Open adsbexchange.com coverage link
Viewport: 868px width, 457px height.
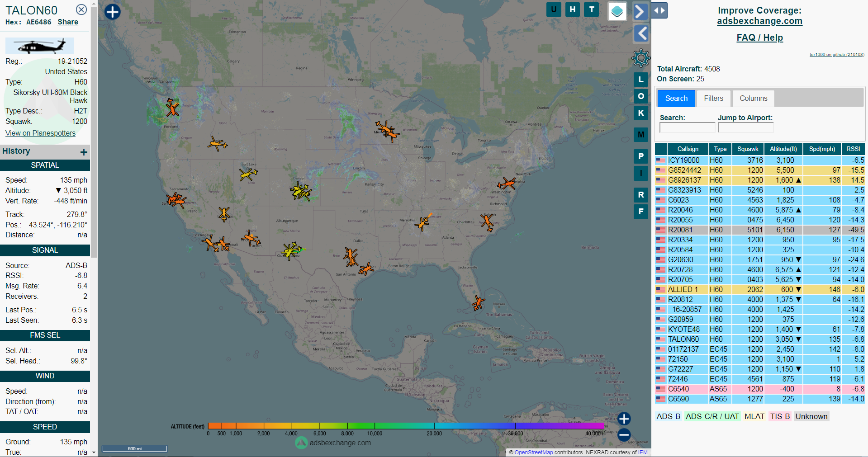click(759, 21)
